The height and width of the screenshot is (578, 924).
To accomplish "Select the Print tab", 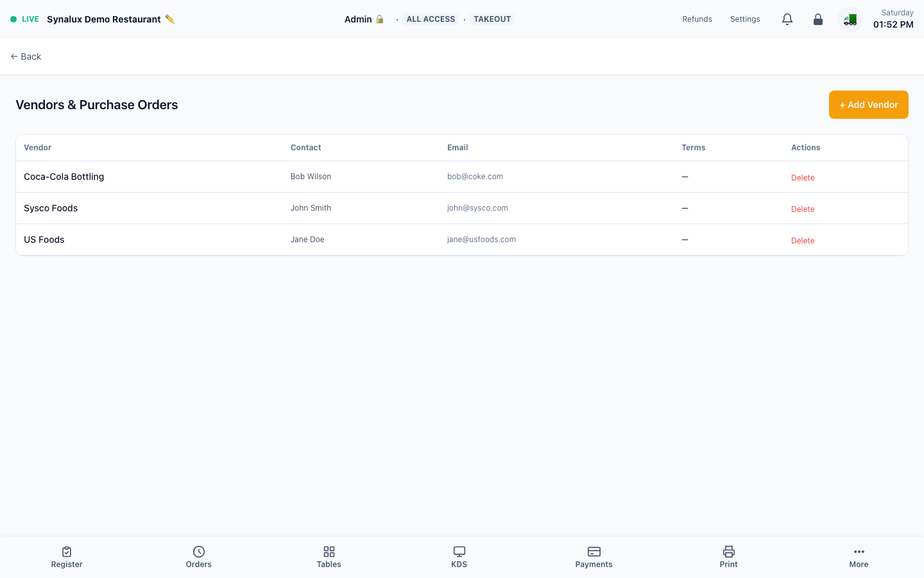I will coord(729,557).
